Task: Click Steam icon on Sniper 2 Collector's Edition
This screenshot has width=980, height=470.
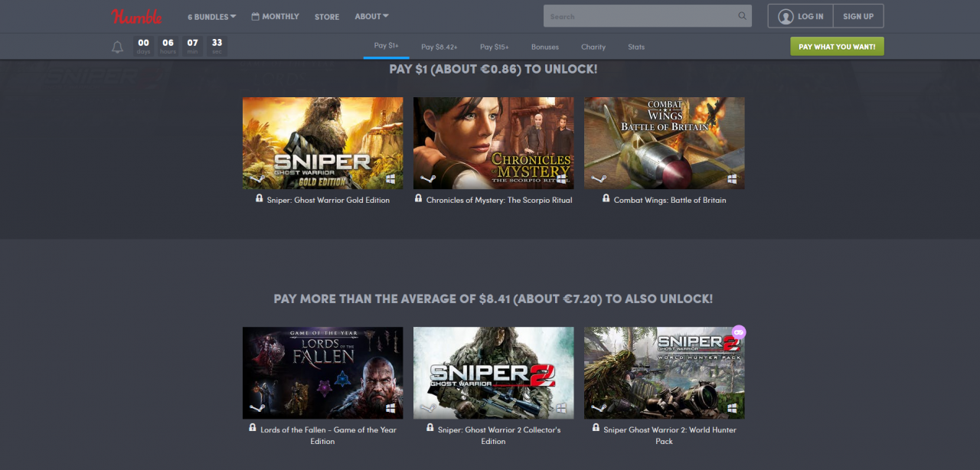Action: click(428, 409)
